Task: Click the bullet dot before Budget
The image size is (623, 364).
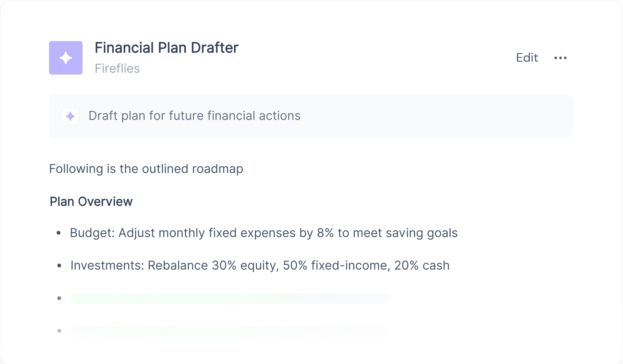Action: pyautogui.click(x=59, y=233)
